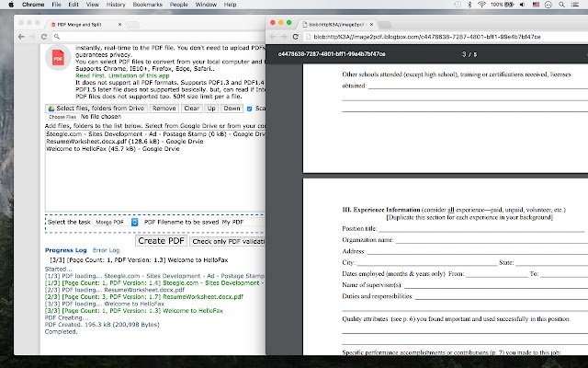
Task: Click forward arrow in PDF viewer window
Action: pos(284,37)
